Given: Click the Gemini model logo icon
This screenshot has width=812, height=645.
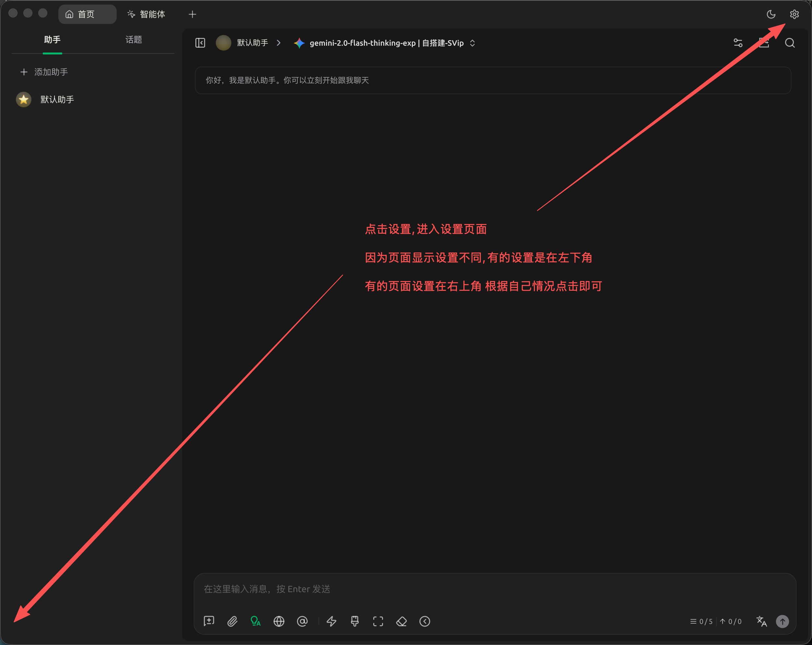Looking at the screenshot, I should click(299, 43).
